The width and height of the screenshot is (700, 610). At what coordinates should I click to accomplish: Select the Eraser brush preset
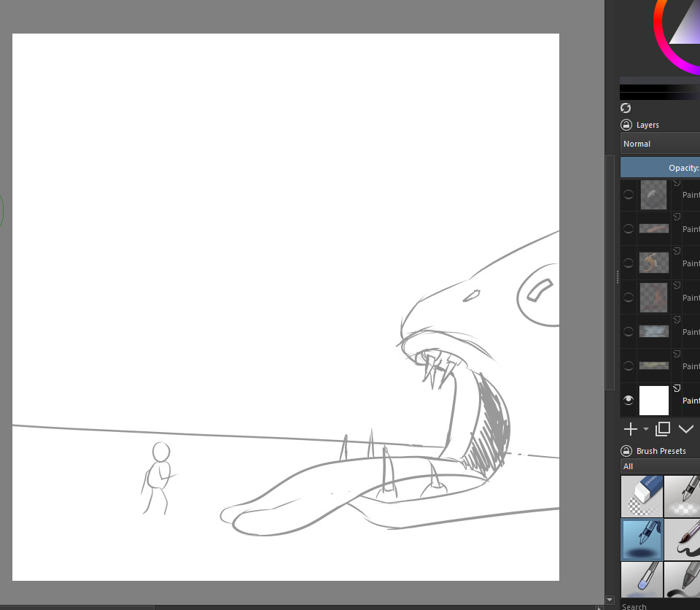tap(642, 496)
